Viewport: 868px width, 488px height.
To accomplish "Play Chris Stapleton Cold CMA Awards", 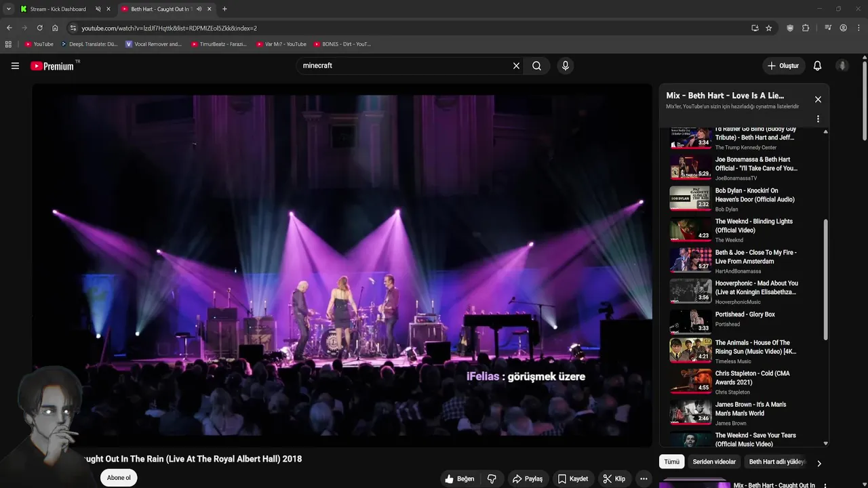I will point(734,382).
